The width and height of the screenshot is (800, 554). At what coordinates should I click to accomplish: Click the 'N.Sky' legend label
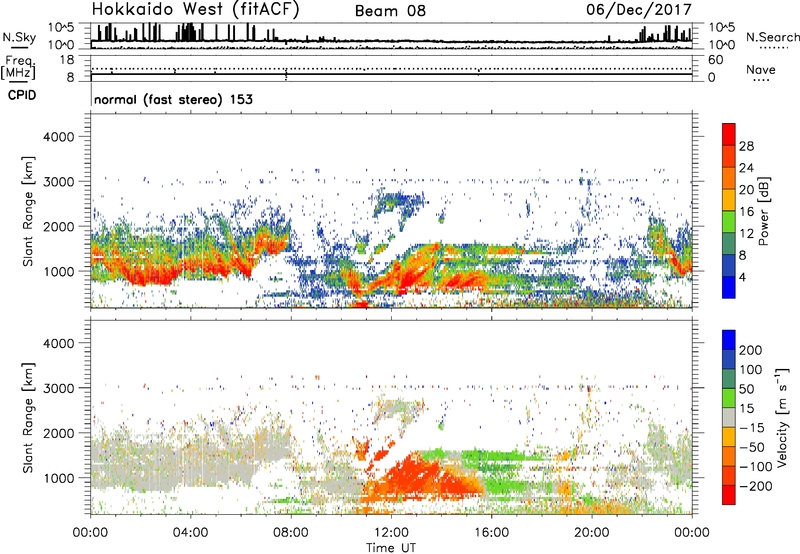[19, 37]
